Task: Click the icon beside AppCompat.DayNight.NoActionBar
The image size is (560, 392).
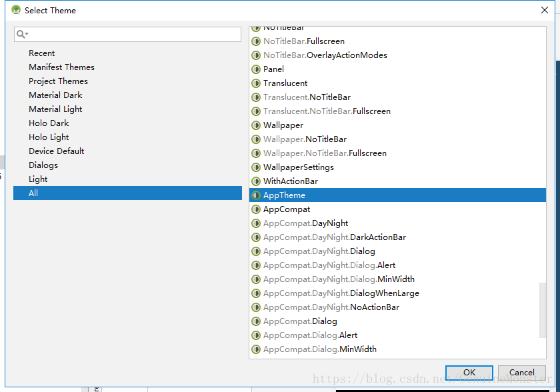Action: 256,307
